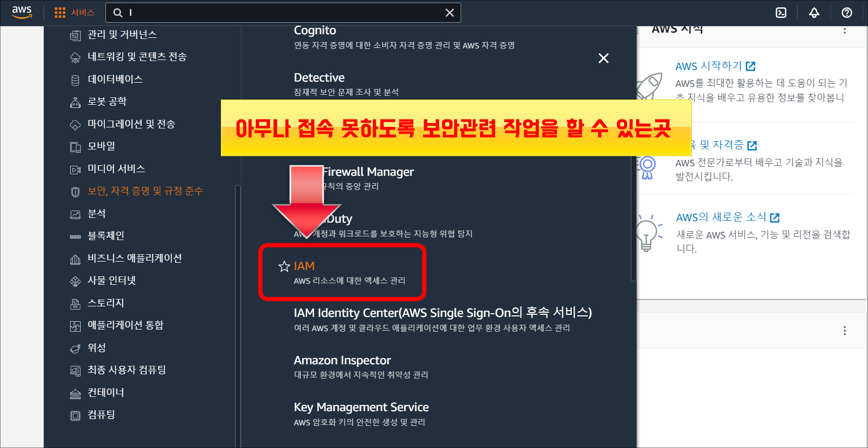868x448 pixels.
Task: Click the category sidebar scrollbar
Action: pos(238,316)
